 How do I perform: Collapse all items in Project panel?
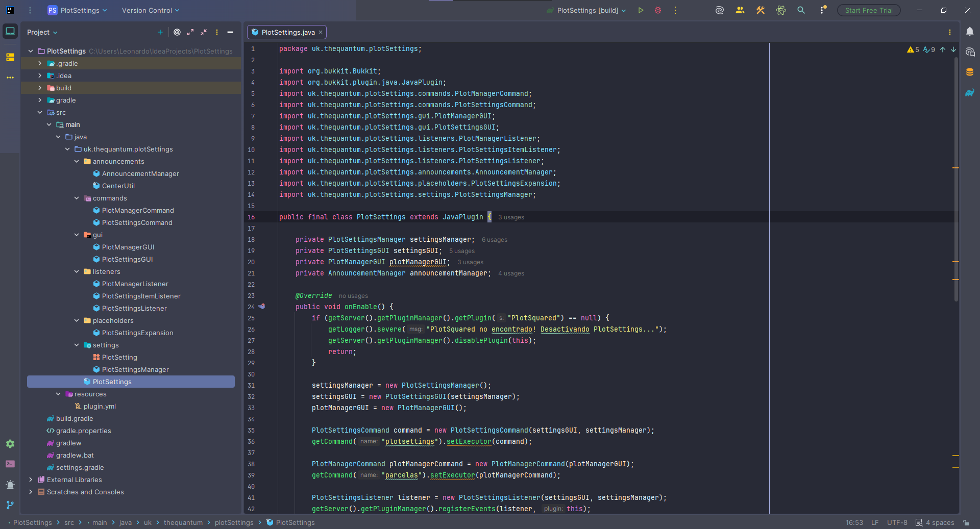click(204, 32)
